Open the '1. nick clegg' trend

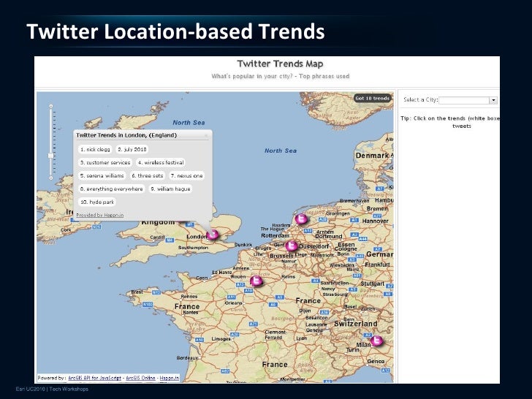[95, 149]
